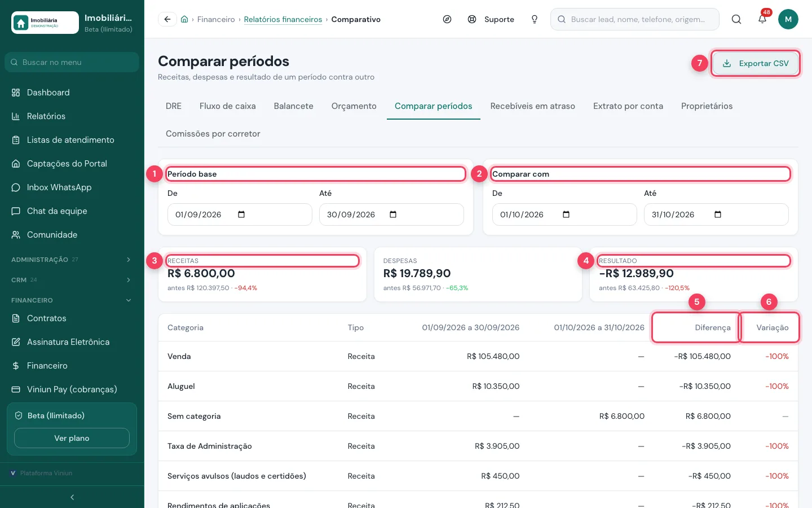Click the Imobiliária logo
This screenshot has width=812, height=508.
pyautogui.click(x=45, y=23)
